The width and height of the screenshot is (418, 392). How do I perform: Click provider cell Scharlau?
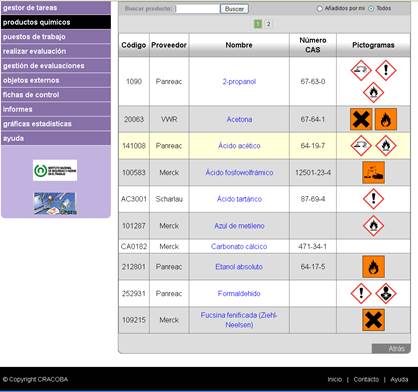pyautogui.click(x=169, y=199)
